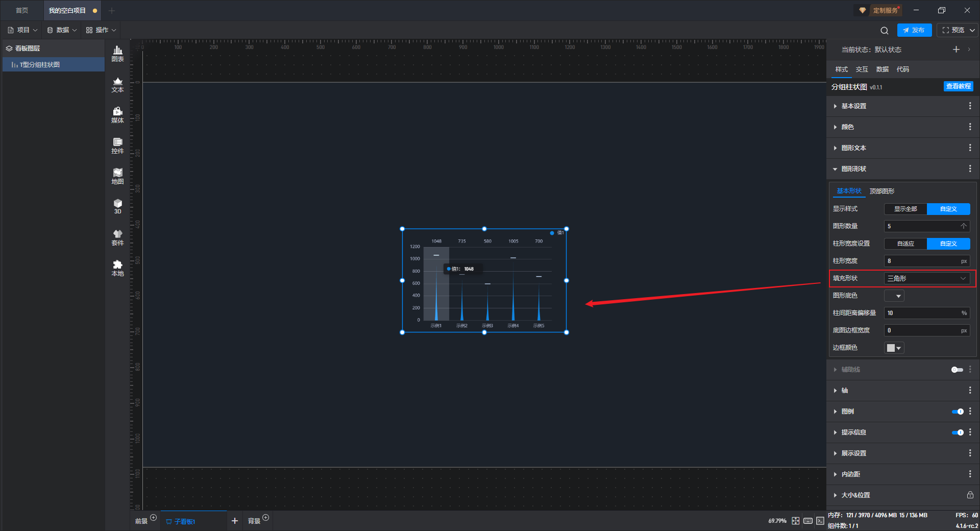980x531 pixels.
Task: Open the more options for 图形形状
Action: coord(970,168)
